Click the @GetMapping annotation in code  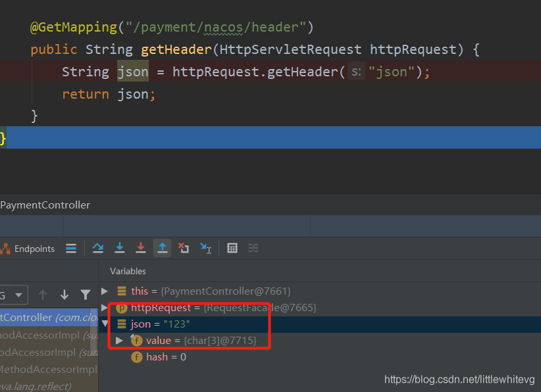point(74,27)
